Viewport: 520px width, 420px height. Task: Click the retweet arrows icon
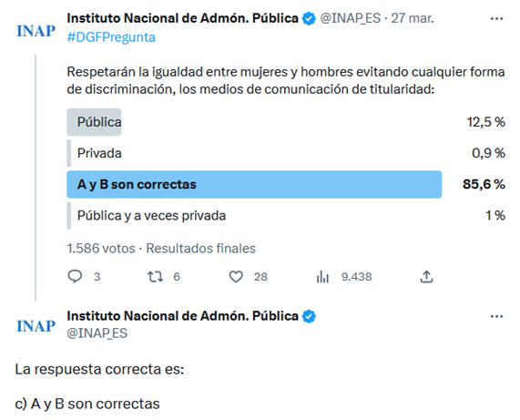click(x=155, y=276)
